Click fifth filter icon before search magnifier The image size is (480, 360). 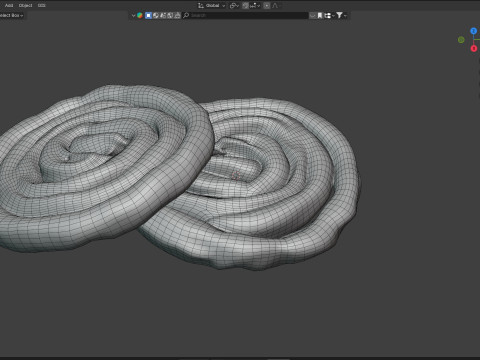pyautogui.click(x=177, y=15)
